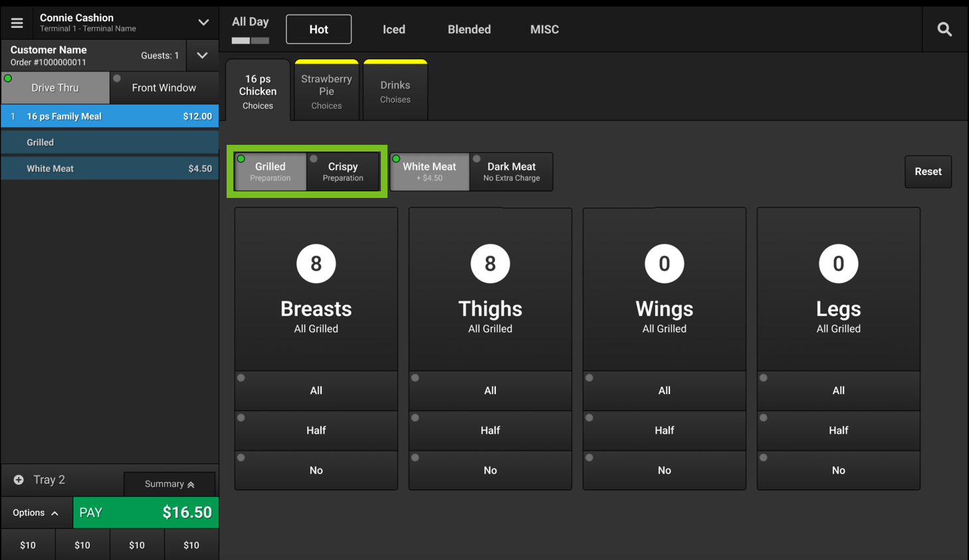Viewport: 969px width, 560px height.
Task: Tap the Legs count circle
Action: click(838, 264)
